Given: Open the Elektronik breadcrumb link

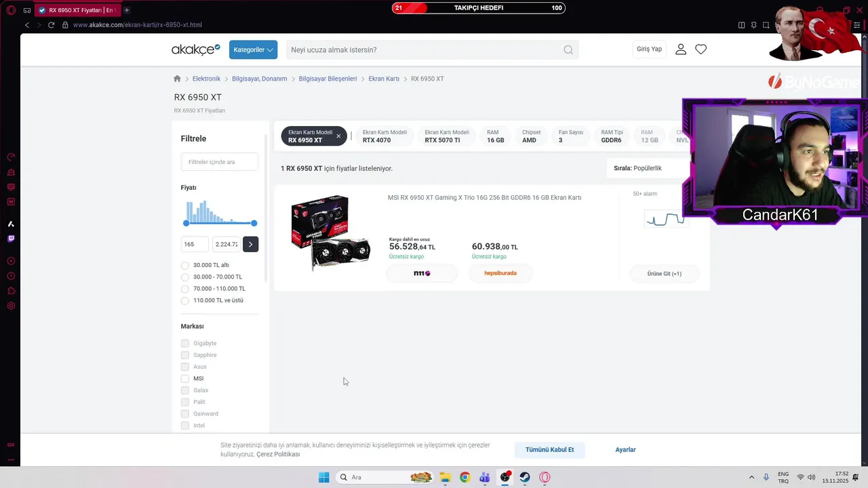Looking at the screenshot, I should click(x=206, y=79).
